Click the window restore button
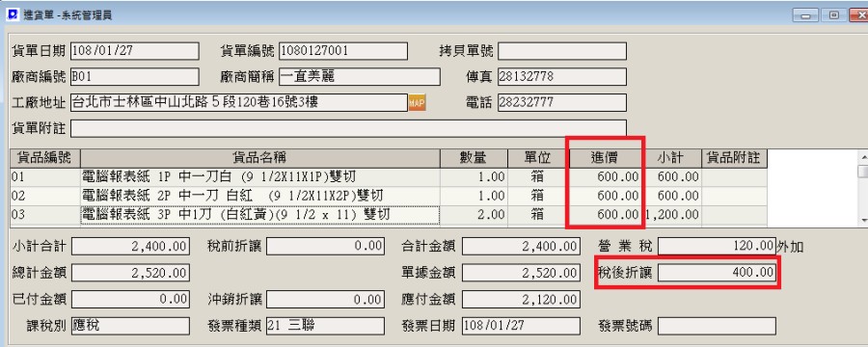Screen dimensions: 868x347 (833, 15)
